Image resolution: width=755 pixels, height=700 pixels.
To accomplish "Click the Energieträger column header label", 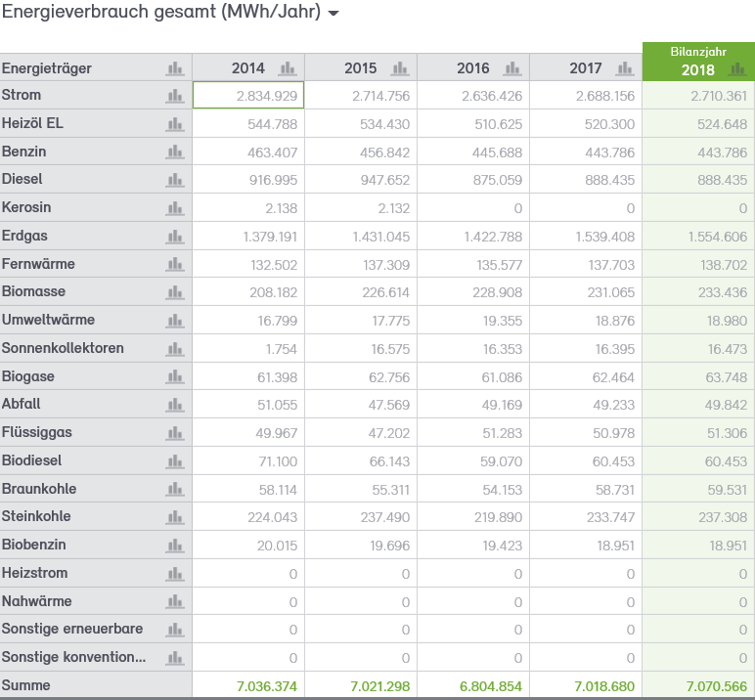I will click(47, 68).
